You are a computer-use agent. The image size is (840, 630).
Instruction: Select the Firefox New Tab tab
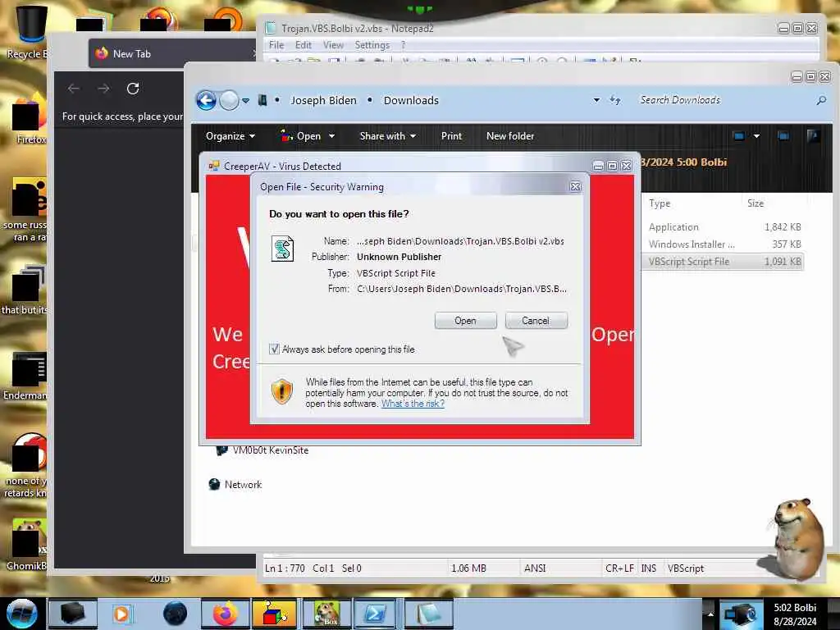(x=171, y=53)
